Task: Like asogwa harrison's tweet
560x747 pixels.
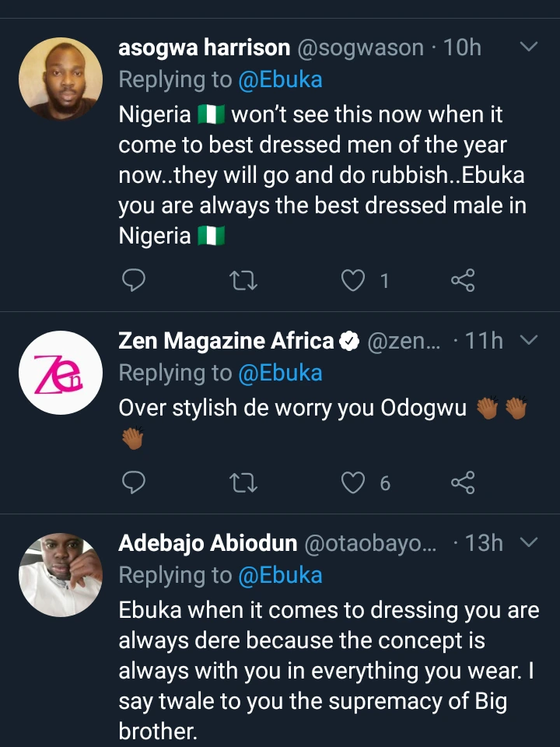Action: tap(354, 280)
